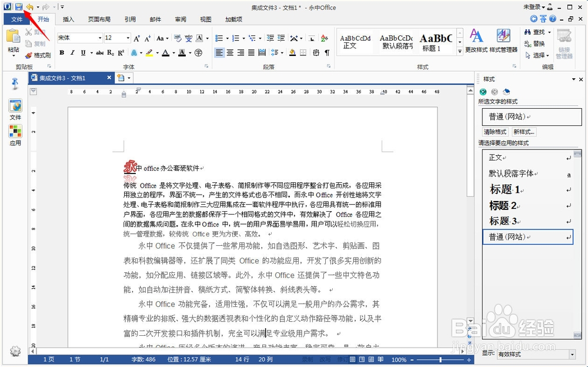The image size is (588, 367).
Task: Apply the phonetic guide (wén 文) tool
Action: click(x=188, y=38)
